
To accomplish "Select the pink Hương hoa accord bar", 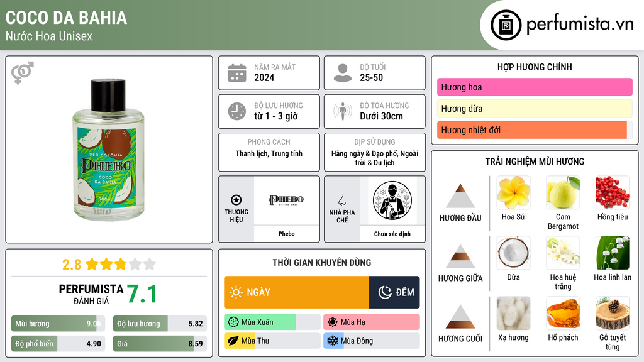I will tap(535, 87).
